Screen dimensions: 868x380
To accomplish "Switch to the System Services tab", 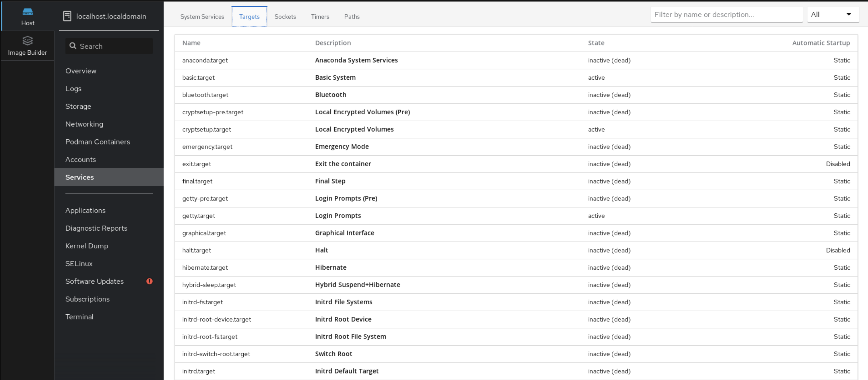I will coord(202,16).
